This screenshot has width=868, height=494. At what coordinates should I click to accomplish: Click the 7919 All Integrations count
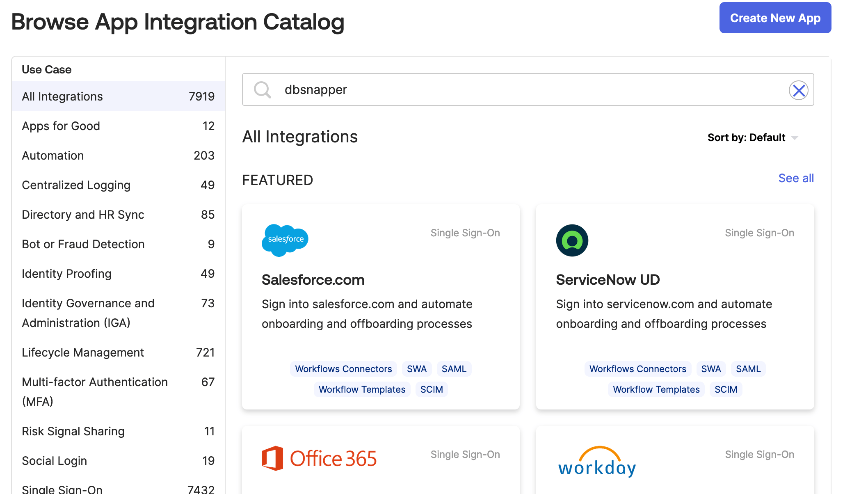pos(201,96)
